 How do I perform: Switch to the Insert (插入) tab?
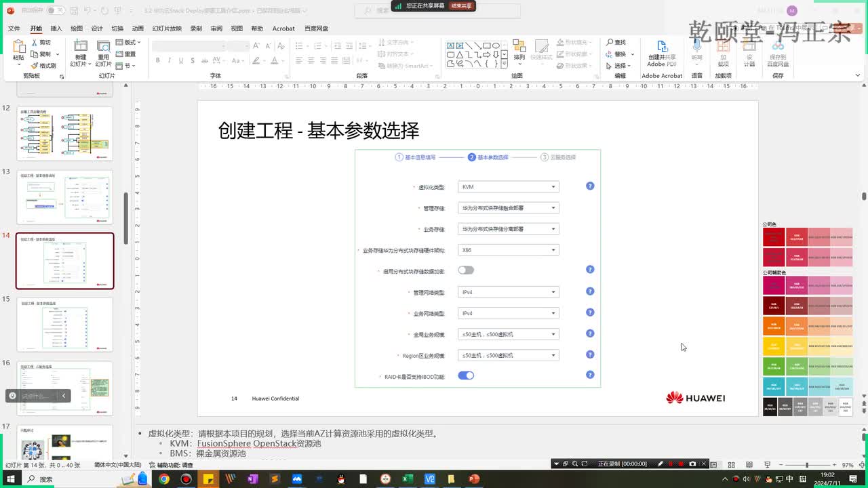click(56, 28)
